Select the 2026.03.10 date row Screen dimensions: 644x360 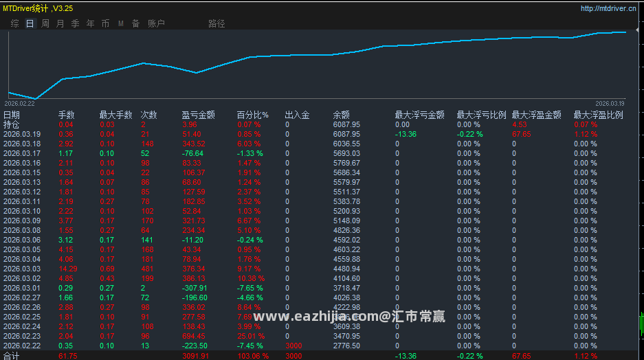coord(22,211)
